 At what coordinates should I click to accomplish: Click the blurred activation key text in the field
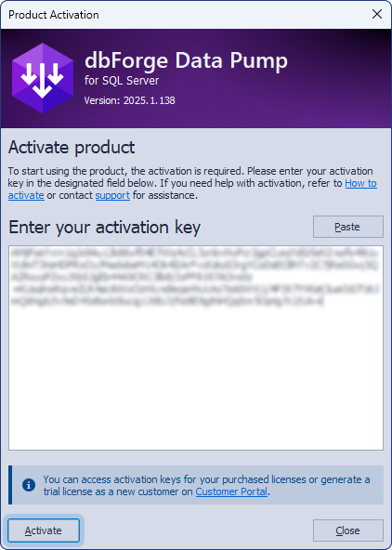[193, 277]
